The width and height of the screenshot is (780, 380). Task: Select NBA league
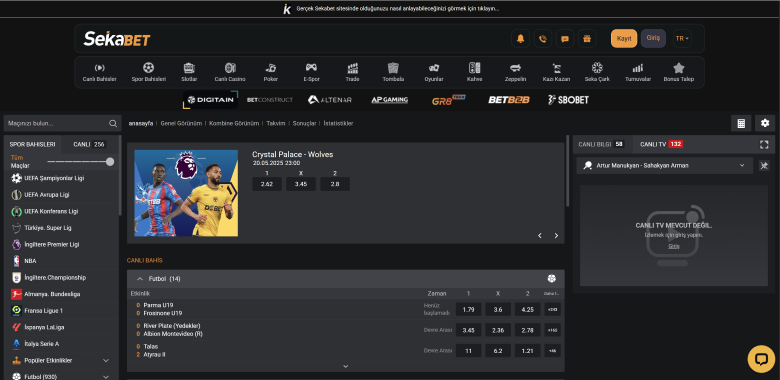(x=61, y=261)
